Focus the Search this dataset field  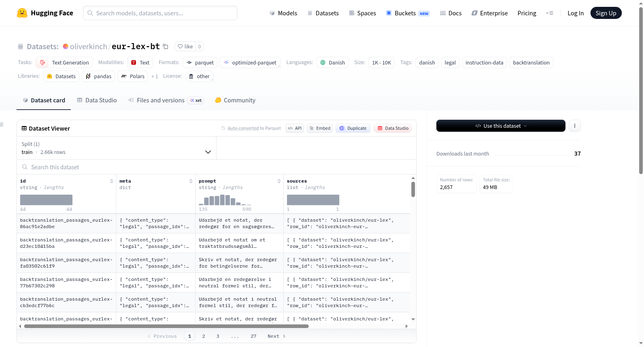(x=217, y=167)
